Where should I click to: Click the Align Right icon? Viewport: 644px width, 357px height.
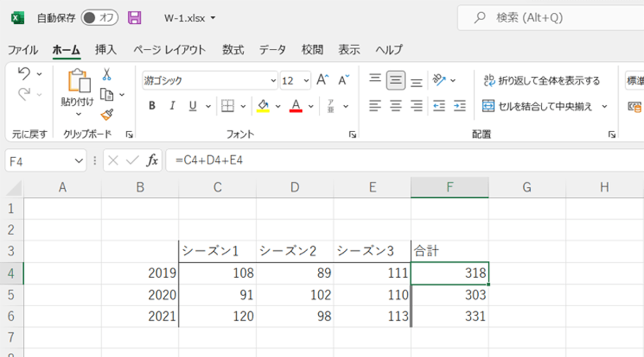417,106
